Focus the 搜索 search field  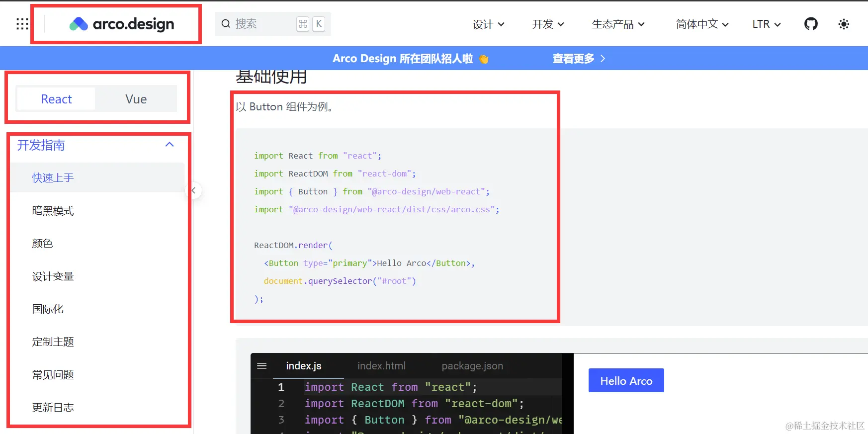[273, 24]
